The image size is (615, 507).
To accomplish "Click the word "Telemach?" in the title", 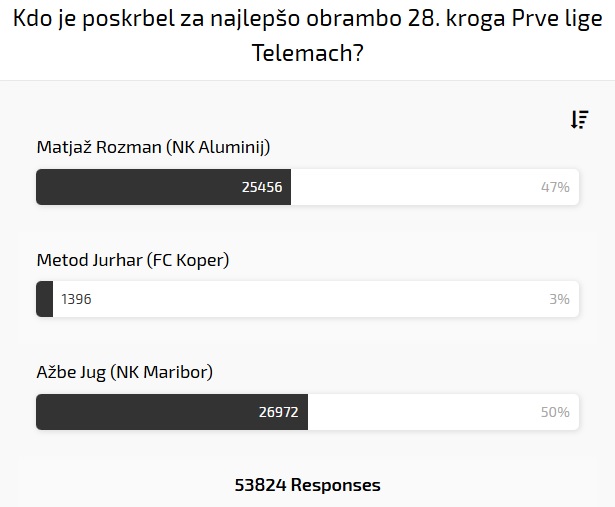I will point(307,53).
